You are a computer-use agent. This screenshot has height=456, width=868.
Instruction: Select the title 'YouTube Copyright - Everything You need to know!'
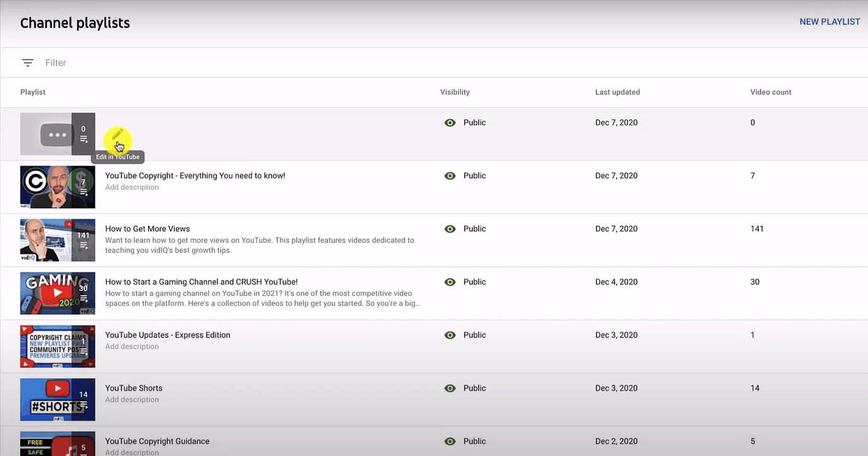tap(195, 175)
